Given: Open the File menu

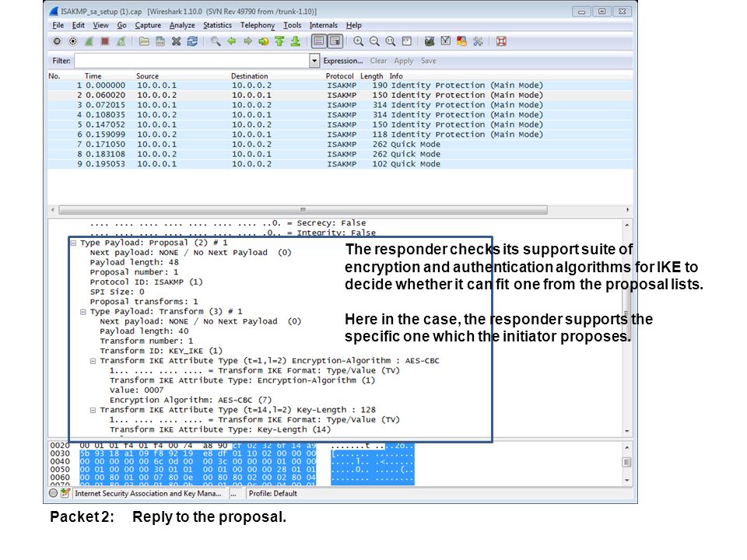Looking at the screenshot, I should coord(58,25).
